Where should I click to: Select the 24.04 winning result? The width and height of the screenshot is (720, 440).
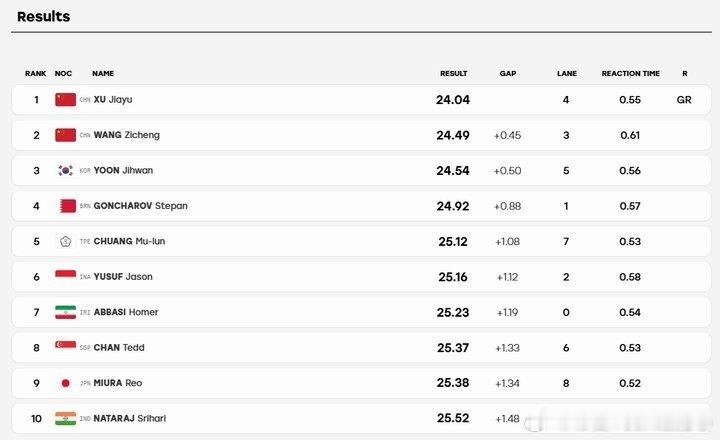point(453,100)
